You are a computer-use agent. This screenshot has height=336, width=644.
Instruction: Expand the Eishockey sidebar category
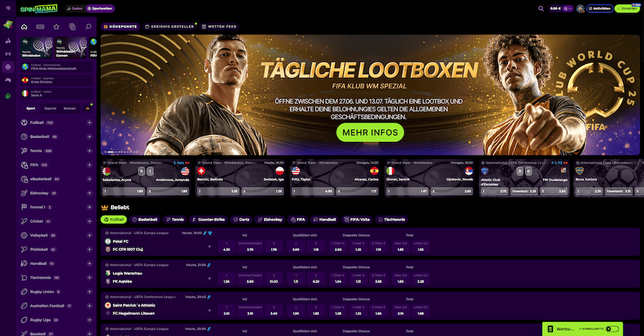point(89,193)
